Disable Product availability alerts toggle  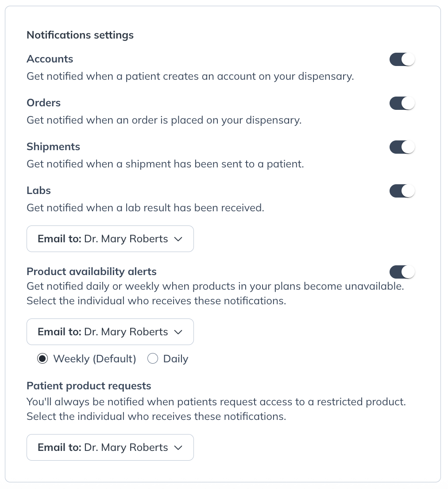point(402,272)
